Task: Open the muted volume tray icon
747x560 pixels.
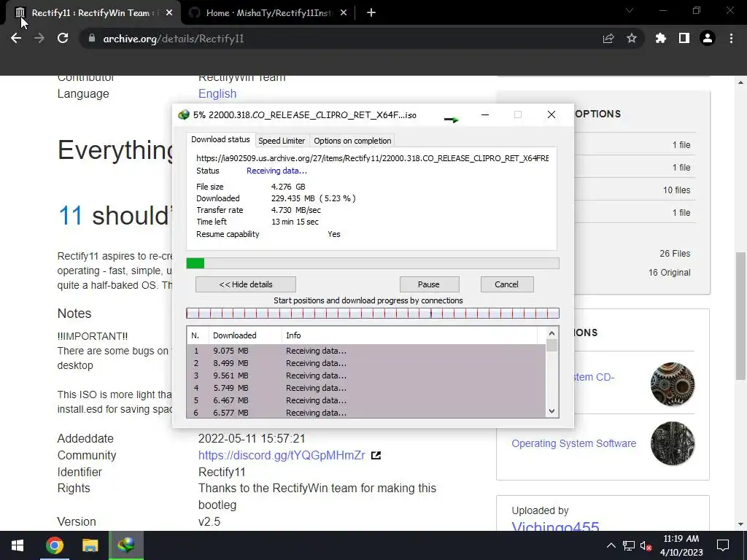Action: click(x=646, y=545)
